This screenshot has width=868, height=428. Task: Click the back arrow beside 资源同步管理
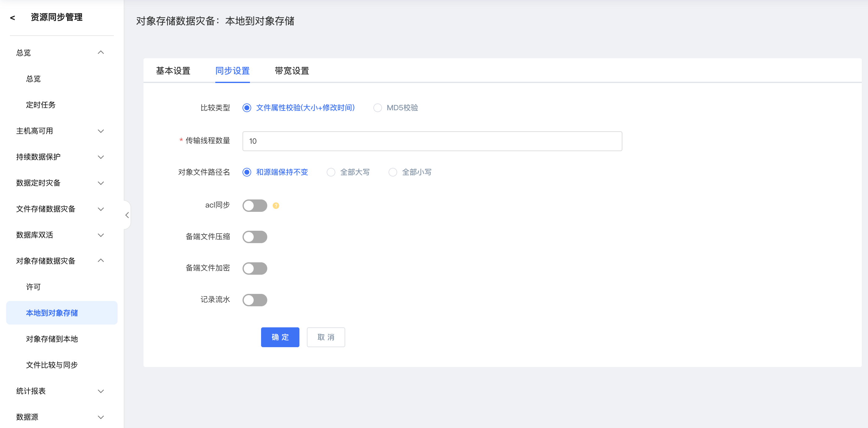(x=12, y=18)
